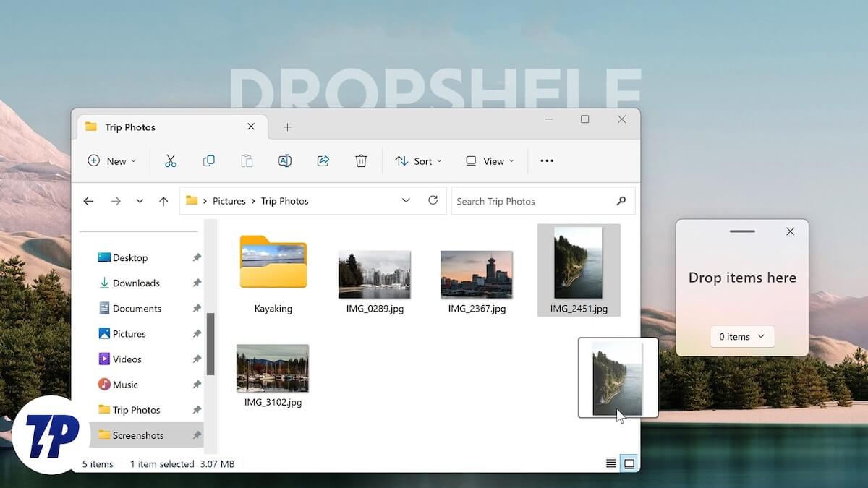The width and height of the screenshot is (868, 488).
Task: Expand the View menu
Action: point(490,160)
